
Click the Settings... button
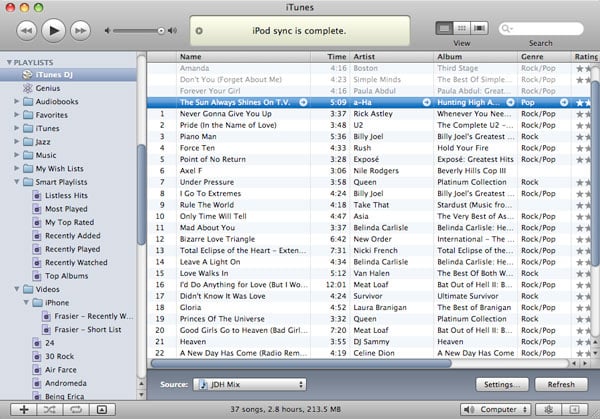coord(502,385)
